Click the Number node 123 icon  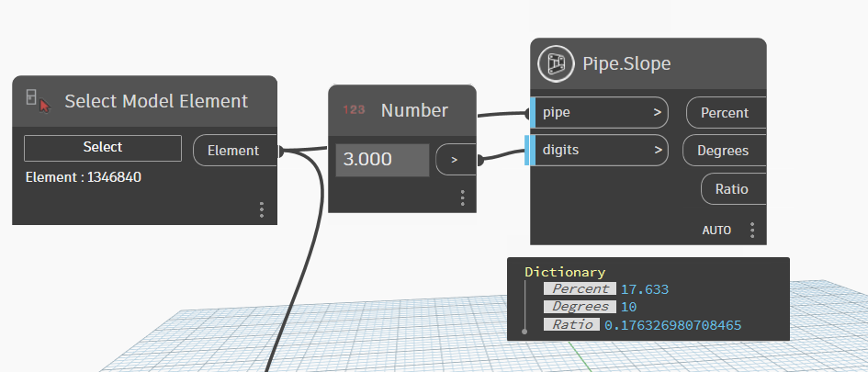[x=354, y=110]
